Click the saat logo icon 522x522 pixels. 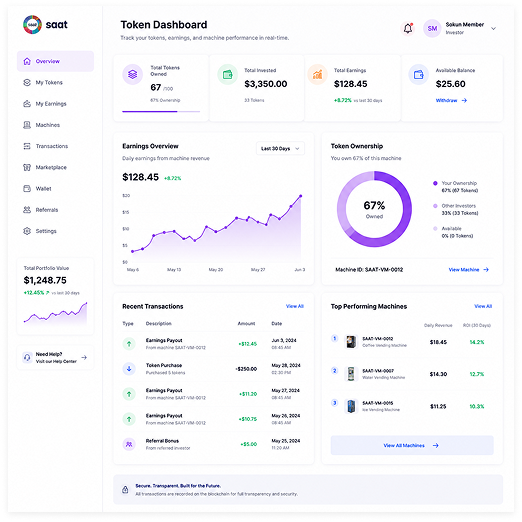point(32,24)
